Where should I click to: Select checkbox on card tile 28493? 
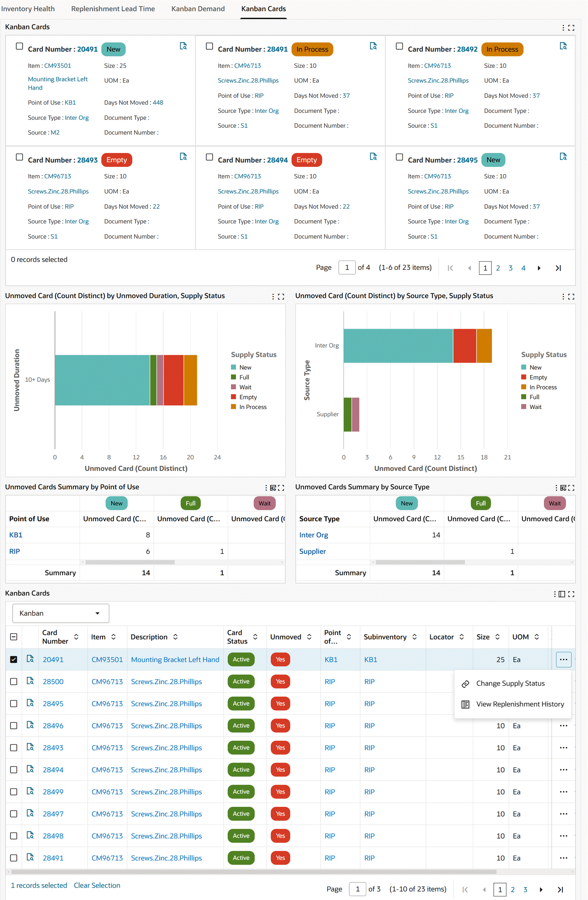click(19, 157)
